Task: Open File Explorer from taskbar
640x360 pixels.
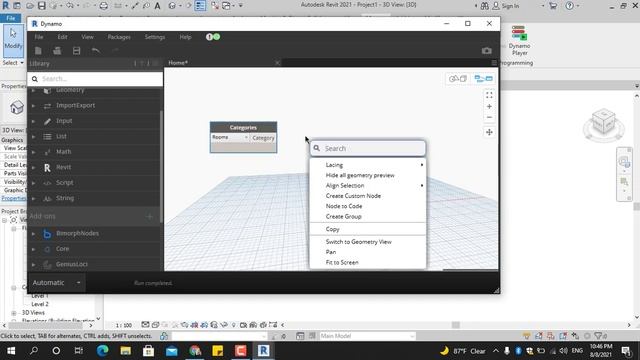Action: (x=125, y=351)
